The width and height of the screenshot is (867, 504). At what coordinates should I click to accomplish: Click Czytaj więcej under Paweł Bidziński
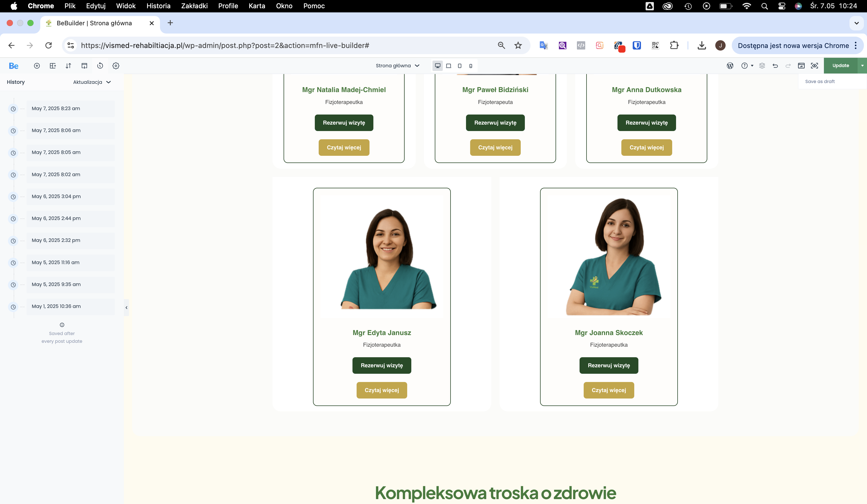[x=495, y=148]
